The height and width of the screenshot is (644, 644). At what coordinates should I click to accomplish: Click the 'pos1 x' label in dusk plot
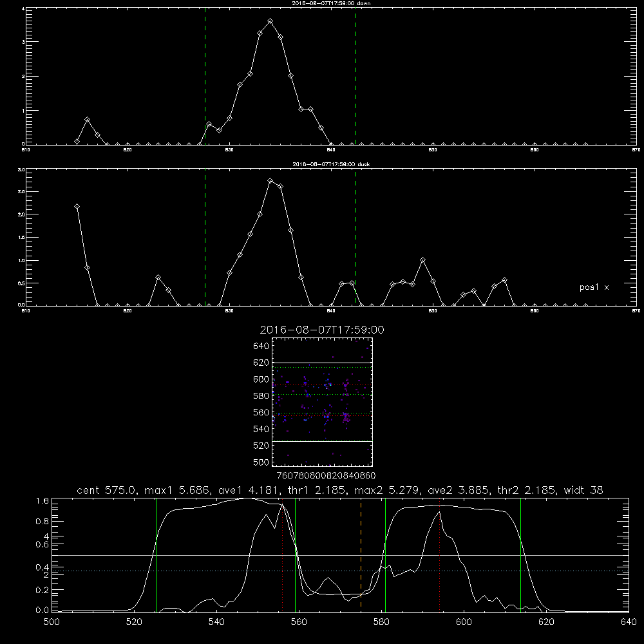pos(594,287)
